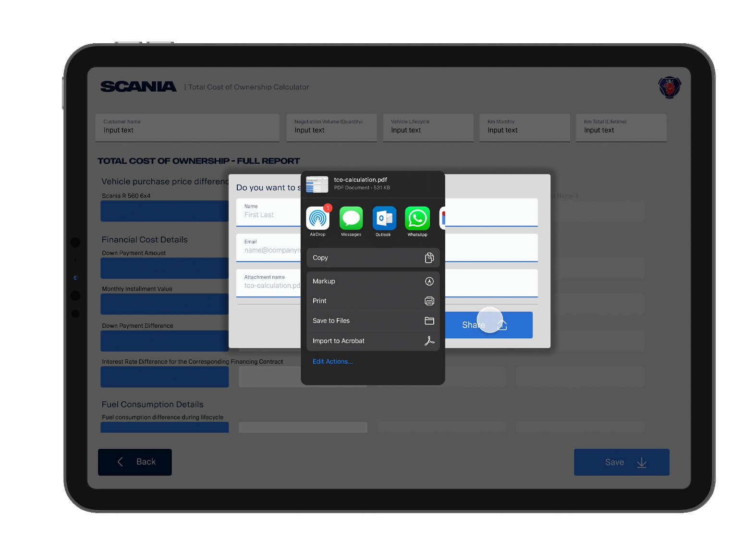Viewport: 756px width, 553px height.
Task: Choose Import to Acrobat
Action: [373, 341]
